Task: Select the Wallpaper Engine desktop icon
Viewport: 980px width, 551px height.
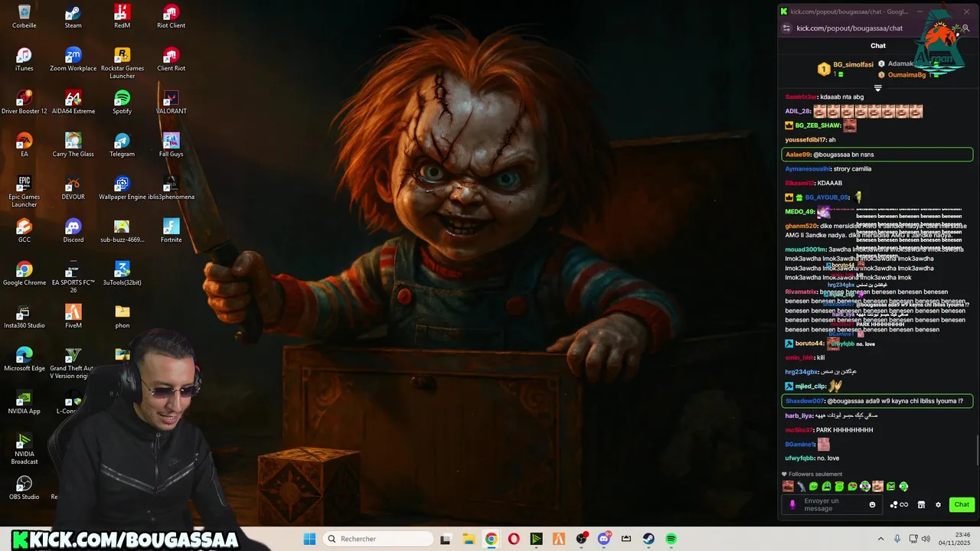Action: pyautogui.click(x=122, y=187)
